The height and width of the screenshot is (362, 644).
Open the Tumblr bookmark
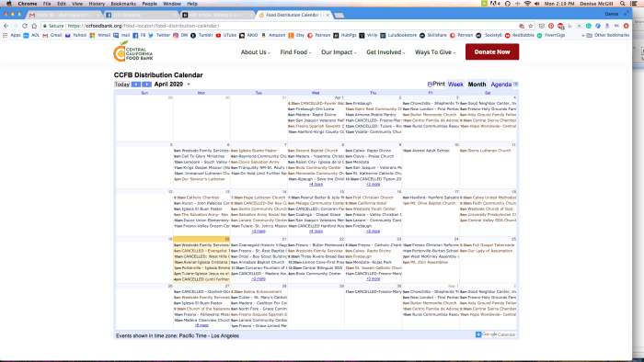click(x=201, y=35)
